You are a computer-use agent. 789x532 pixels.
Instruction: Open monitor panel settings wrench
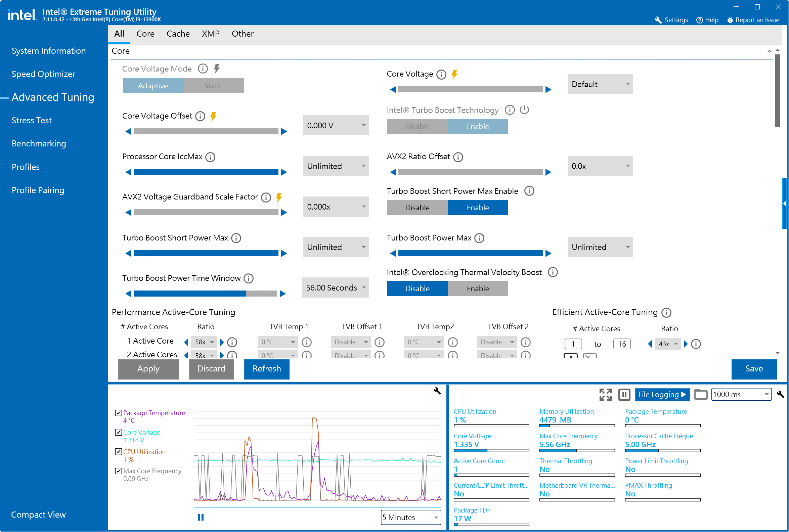pyautogui.click(x=780, y=394)
